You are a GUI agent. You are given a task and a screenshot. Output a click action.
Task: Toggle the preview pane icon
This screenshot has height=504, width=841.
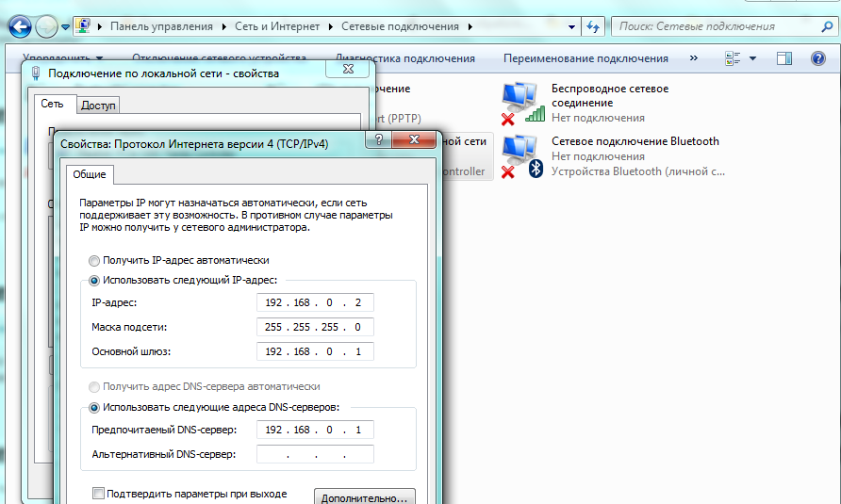[x=783, y=58]
